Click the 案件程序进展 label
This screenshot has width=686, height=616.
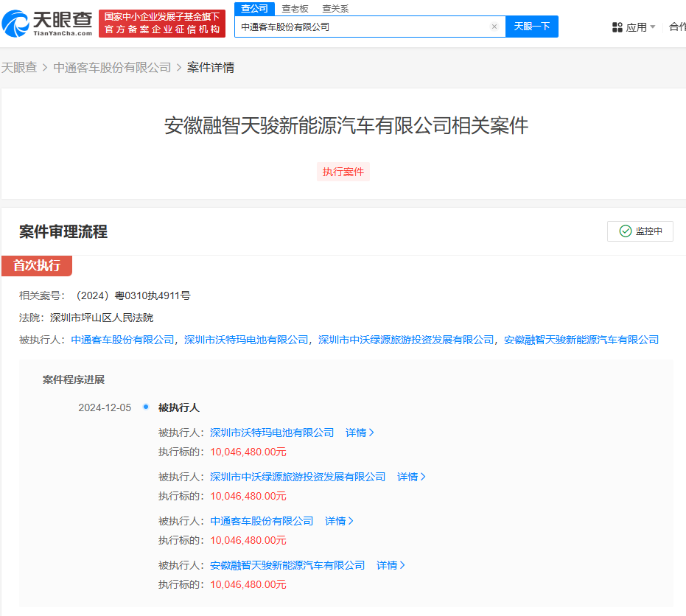coord(74,379)
